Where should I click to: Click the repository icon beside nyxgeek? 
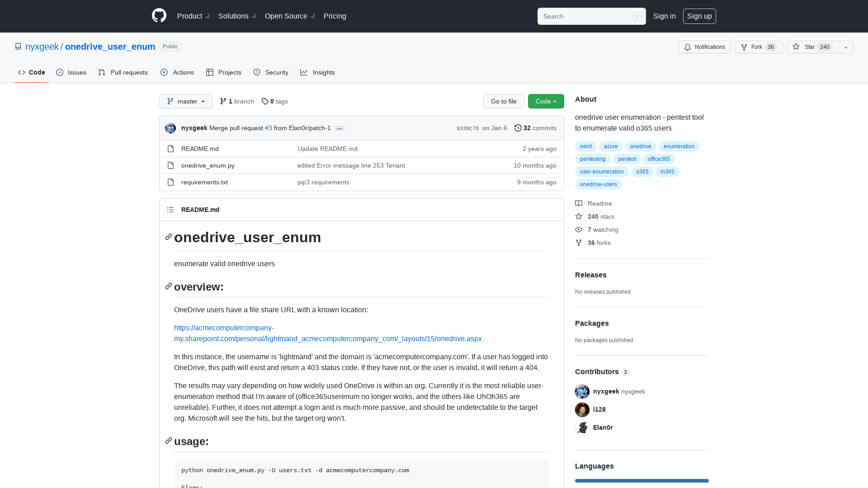(x=18, y=47)
